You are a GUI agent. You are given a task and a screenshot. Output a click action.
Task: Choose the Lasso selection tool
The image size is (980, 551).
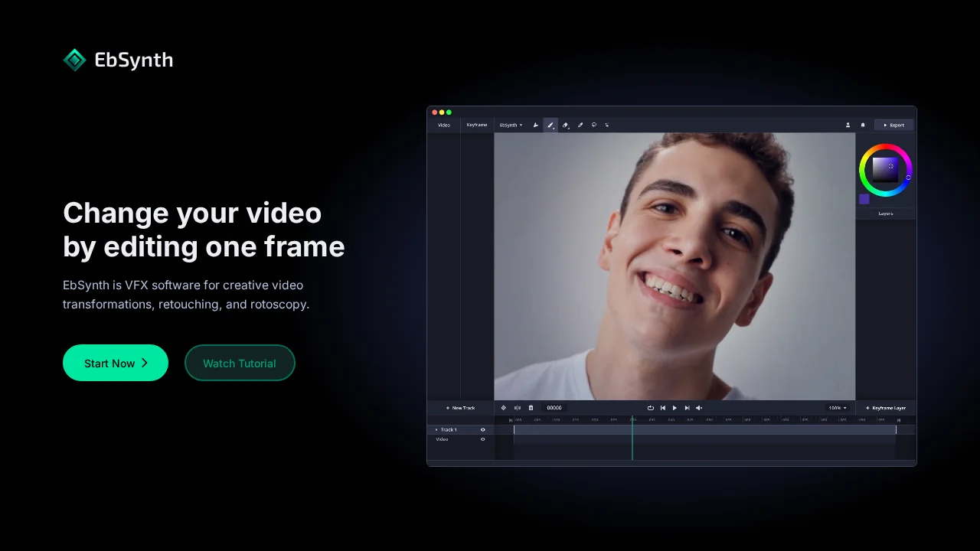click(x=593, y=125)
